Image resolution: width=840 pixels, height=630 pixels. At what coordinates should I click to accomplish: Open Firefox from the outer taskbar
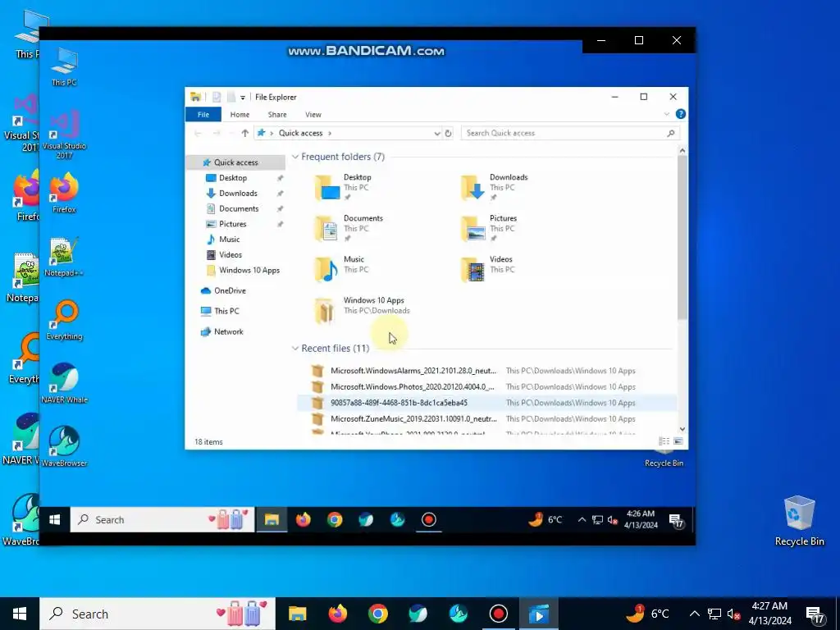(x=337, y=614)
